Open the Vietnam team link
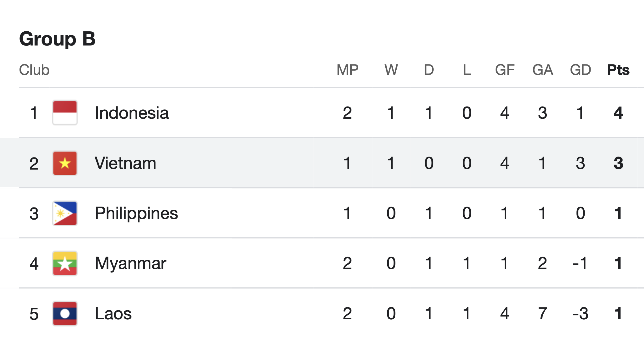Viewport: 644px width, 351px height. click(x=126, y=163)
